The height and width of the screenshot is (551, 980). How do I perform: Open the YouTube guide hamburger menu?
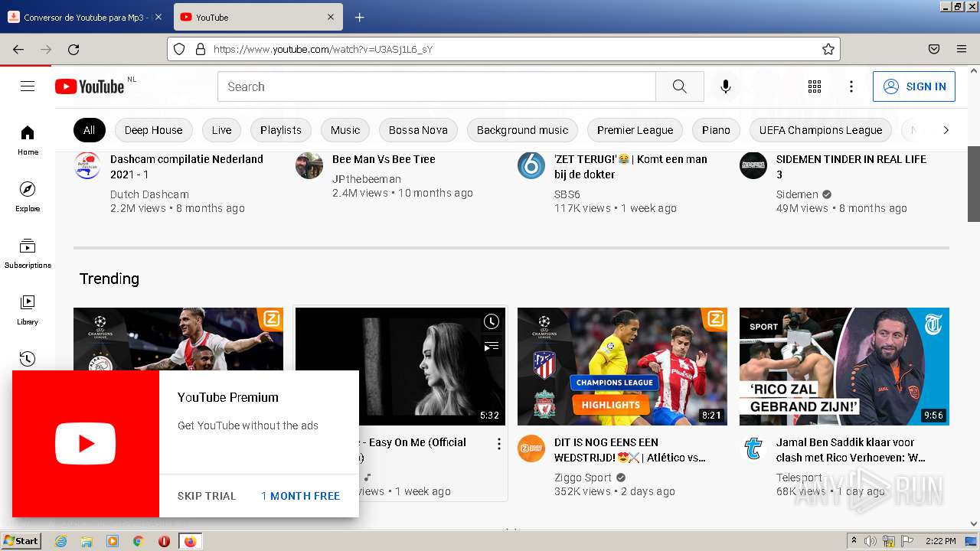[28, 86]
